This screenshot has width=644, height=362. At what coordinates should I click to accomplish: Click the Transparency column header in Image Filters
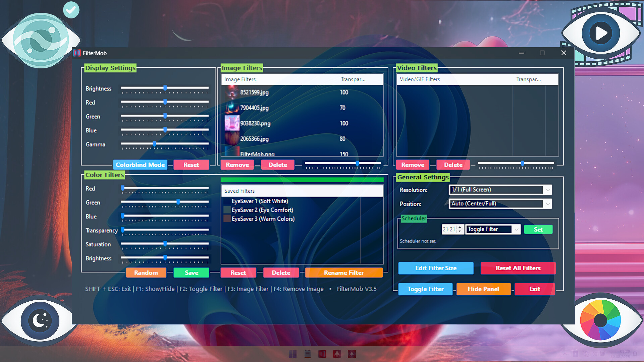coord(353,79)
